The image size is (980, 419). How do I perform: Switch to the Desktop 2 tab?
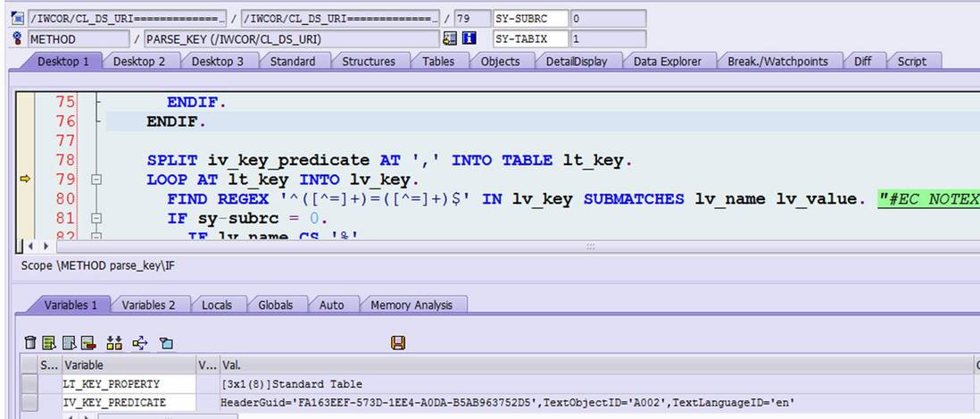click(x=138, y=62)
